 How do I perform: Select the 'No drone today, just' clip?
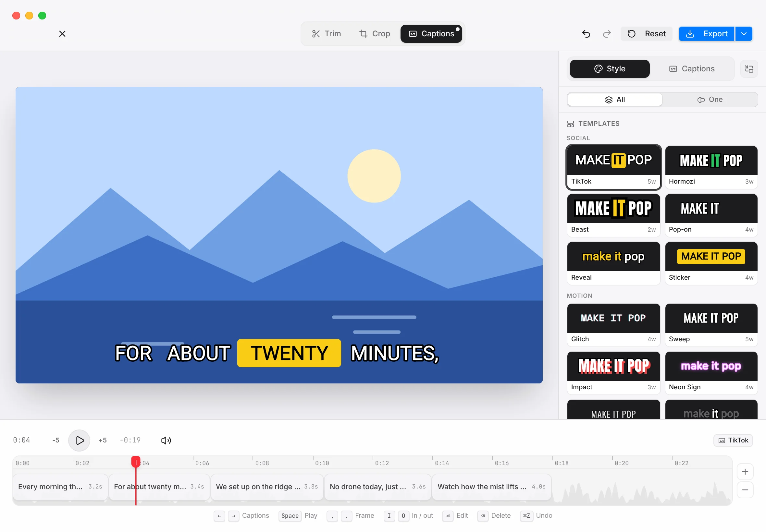[x=378, y=487]
